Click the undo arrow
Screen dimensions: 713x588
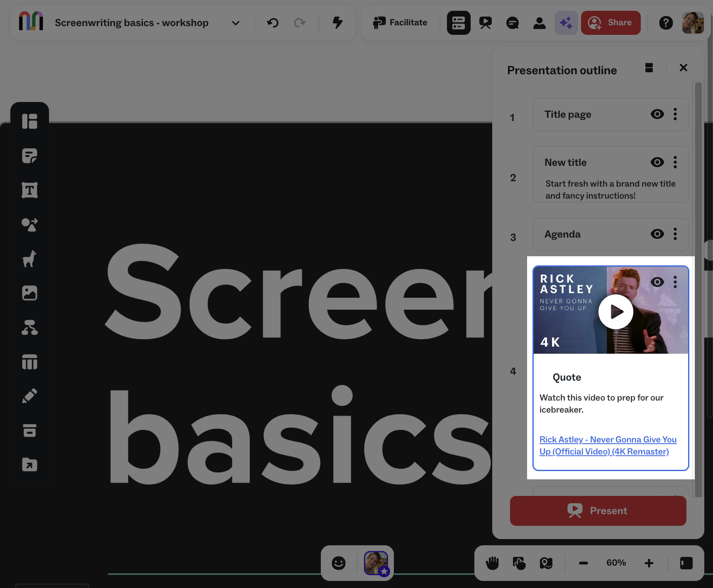point(273,23)
